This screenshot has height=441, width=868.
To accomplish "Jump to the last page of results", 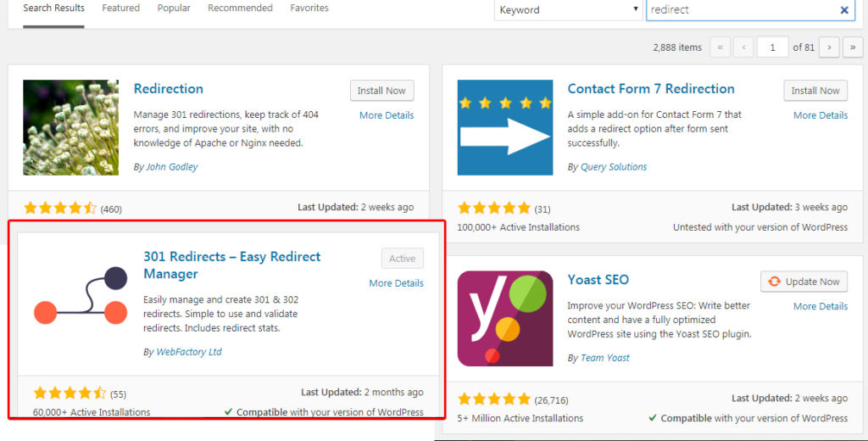I will click(x=851, y=47).
